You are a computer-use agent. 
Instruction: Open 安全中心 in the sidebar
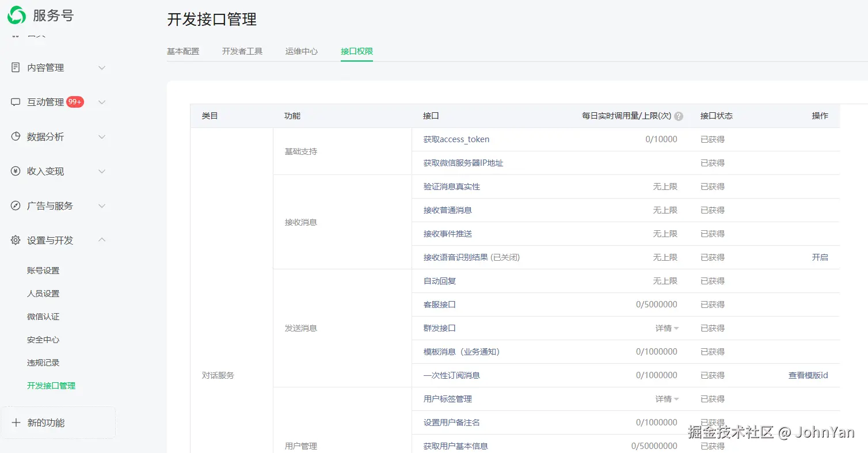point(43,340)
